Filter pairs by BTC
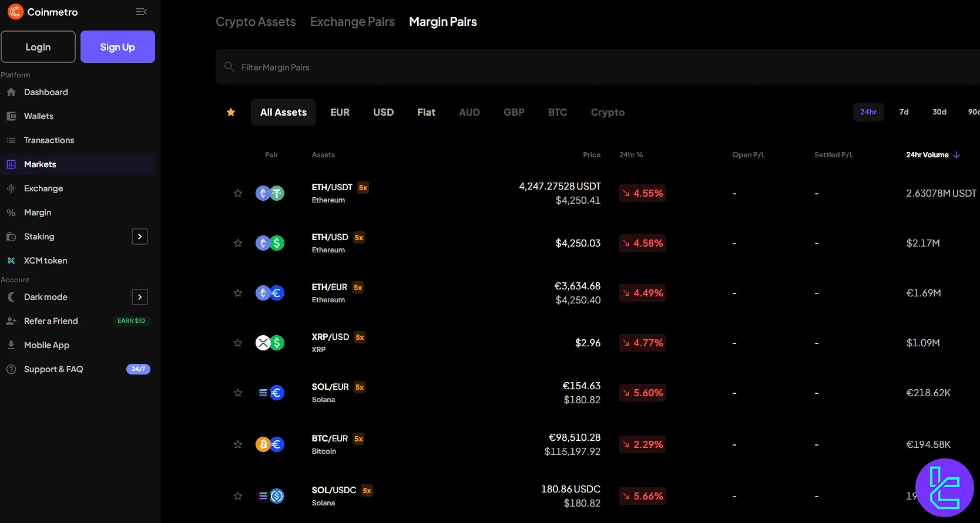This screenshot has width=980, height=523. tap(558, 112)
